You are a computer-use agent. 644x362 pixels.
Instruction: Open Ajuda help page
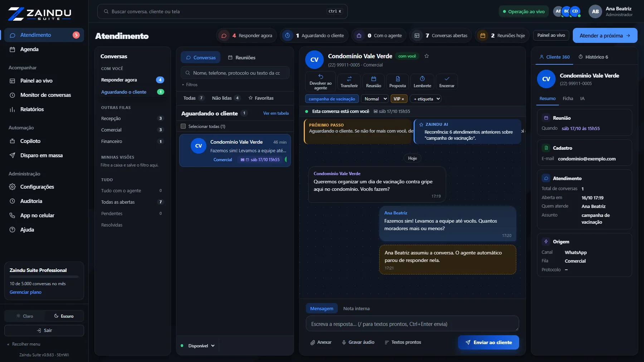pyautogui.click(x=44, y=230)
